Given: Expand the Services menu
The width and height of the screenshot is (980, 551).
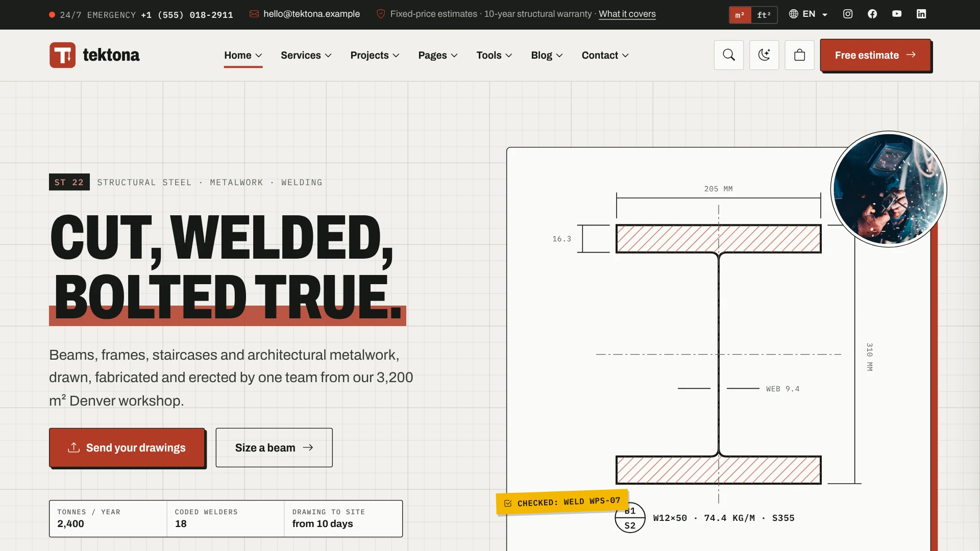Looking at the screenshot, I should point(306,55).
